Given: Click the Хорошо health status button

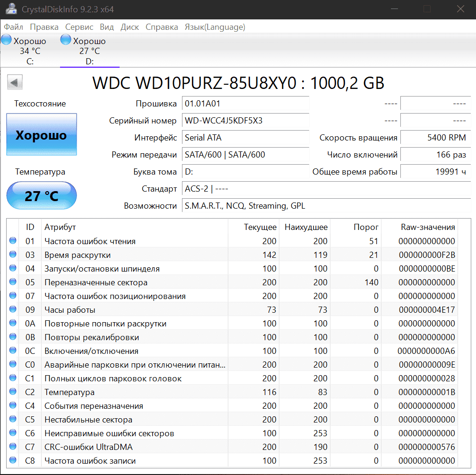Looking at the screenshot, I should 41,135.
